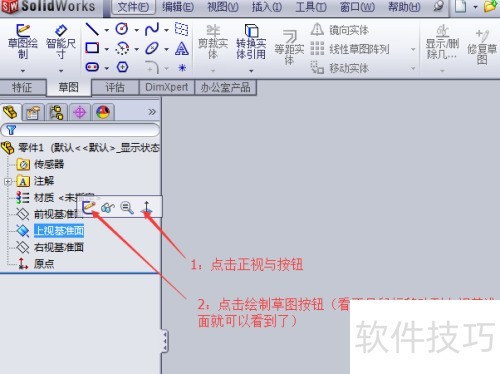The image size is (500, 374).
Task: Click the Sketch (草图绘制) toolbar button
Action: click(23, 42)
